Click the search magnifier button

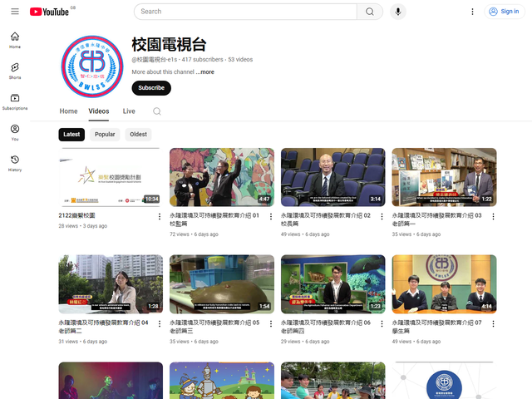point(370,12)
